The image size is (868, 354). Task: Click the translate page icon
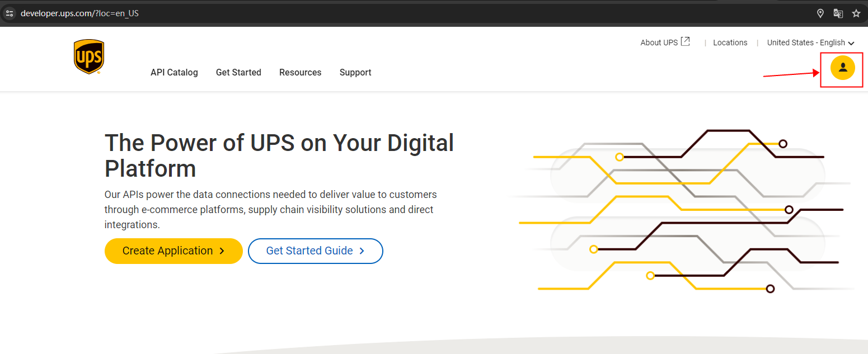click(838, 13)
